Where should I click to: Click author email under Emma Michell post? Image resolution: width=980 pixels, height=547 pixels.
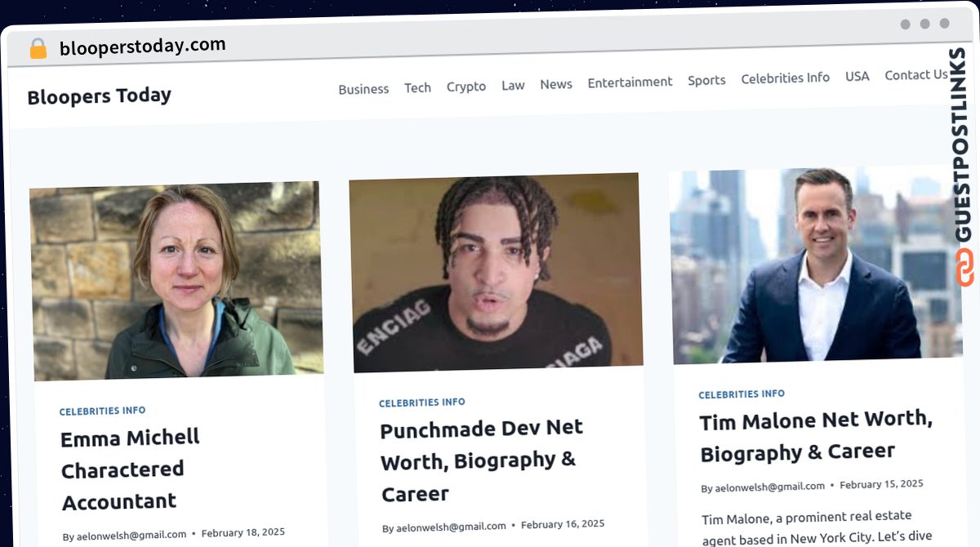[x=131, y=536]
